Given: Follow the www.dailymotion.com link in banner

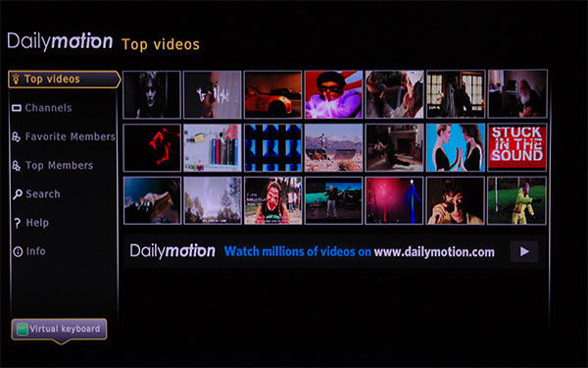Looking at the screenshot, I should (x=434, y=251).
